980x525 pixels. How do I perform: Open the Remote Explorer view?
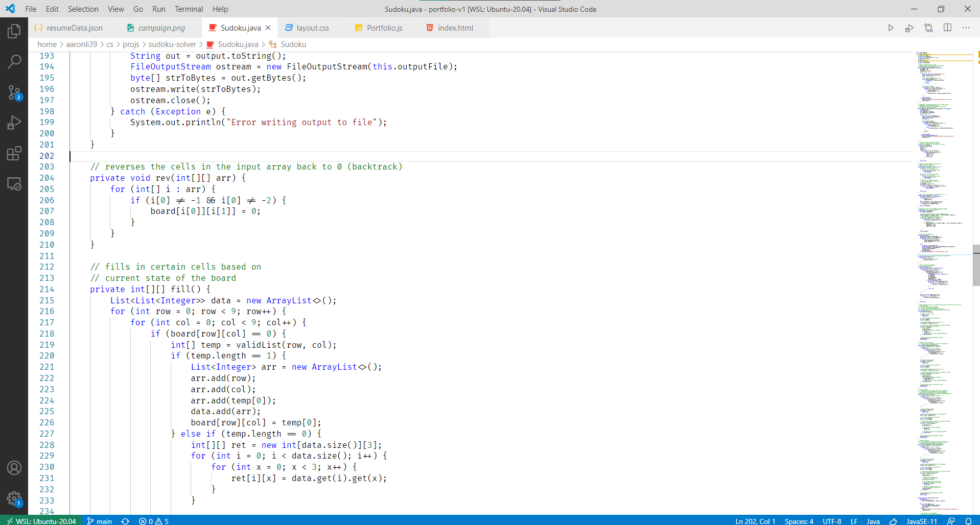[x=14, y=184]
